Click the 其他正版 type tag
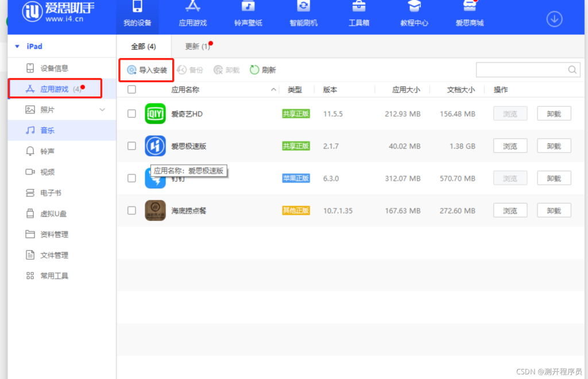588x379 pixels. click(296, 210)
